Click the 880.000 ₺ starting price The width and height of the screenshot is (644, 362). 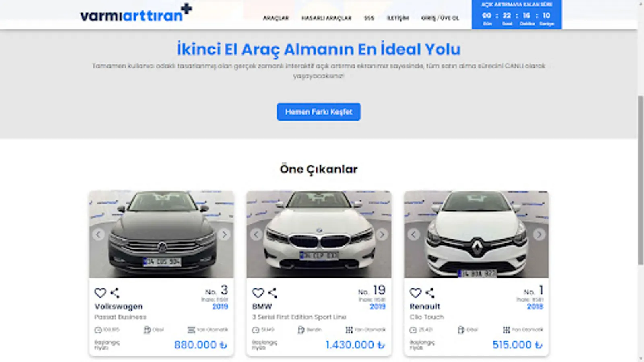pos(200,345)
